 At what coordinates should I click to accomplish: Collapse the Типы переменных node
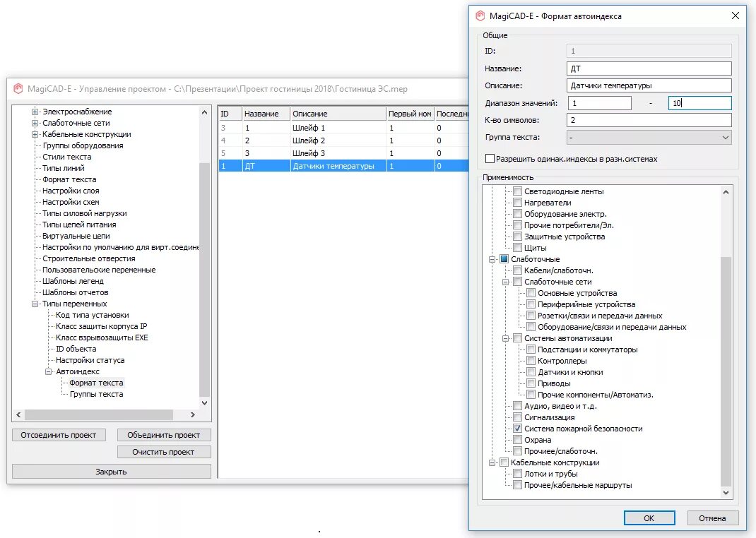point(35,304)
